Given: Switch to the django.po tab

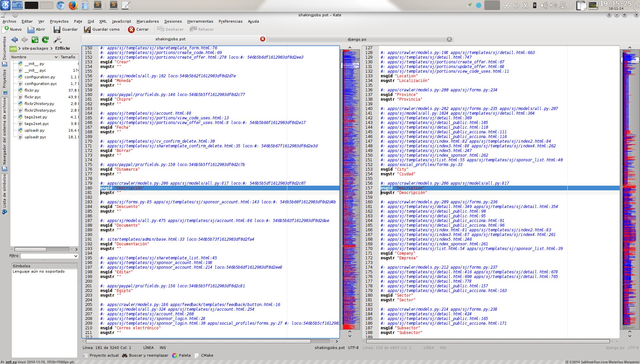Looking at the screenshot, I should 357,39.
